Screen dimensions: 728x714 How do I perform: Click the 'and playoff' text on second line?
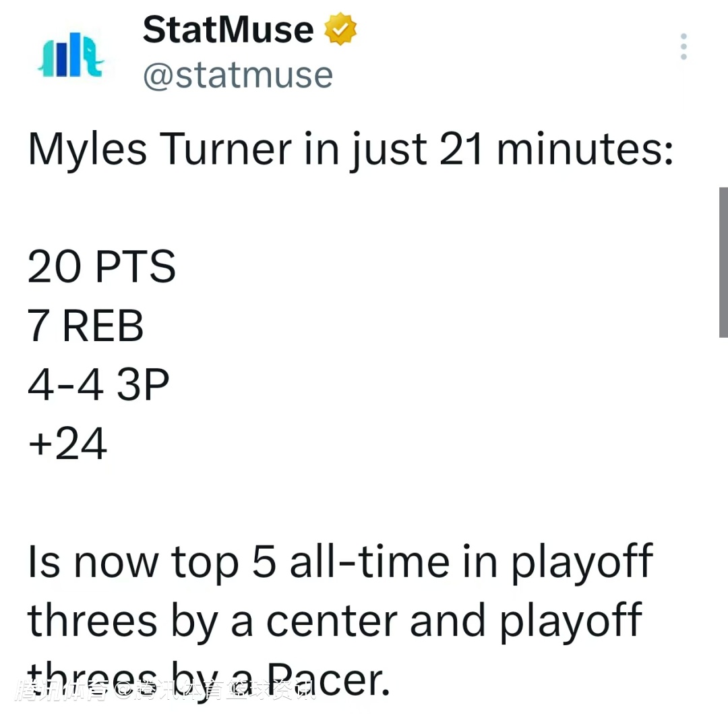click(x=526, y=621)
